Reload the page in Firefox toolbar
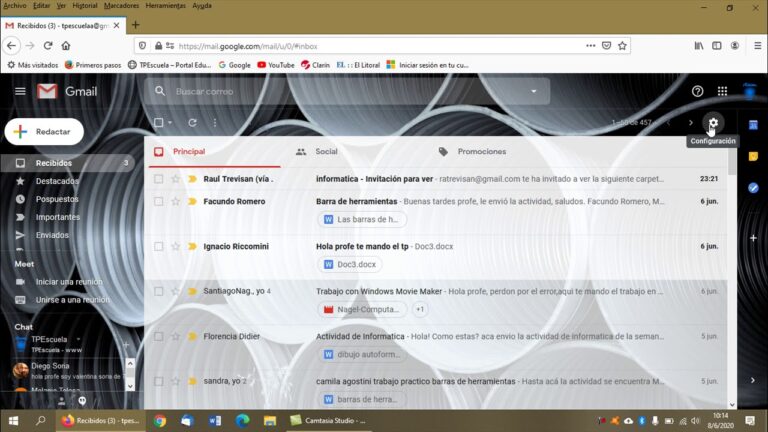Viewport: 768px width, 432px height. [48, 46]
